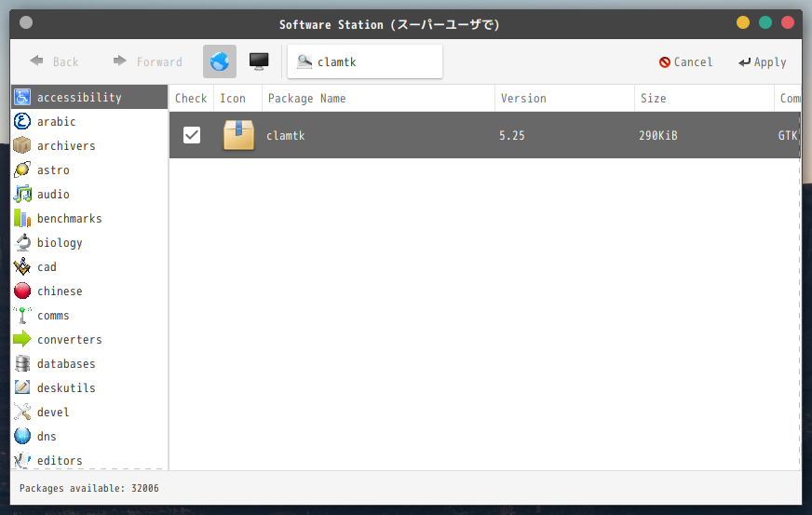Click the devel tools icon
This screenshot has width=812, height=515.
[x=22, y=412]
